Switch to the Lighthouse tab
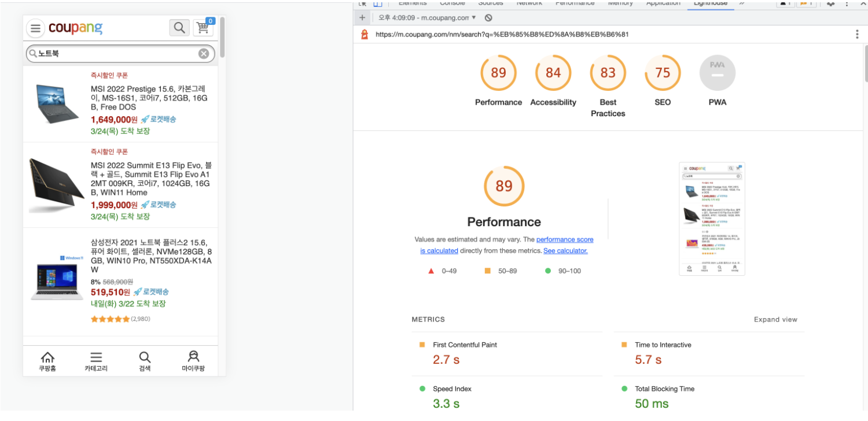 tap(710, 3)
